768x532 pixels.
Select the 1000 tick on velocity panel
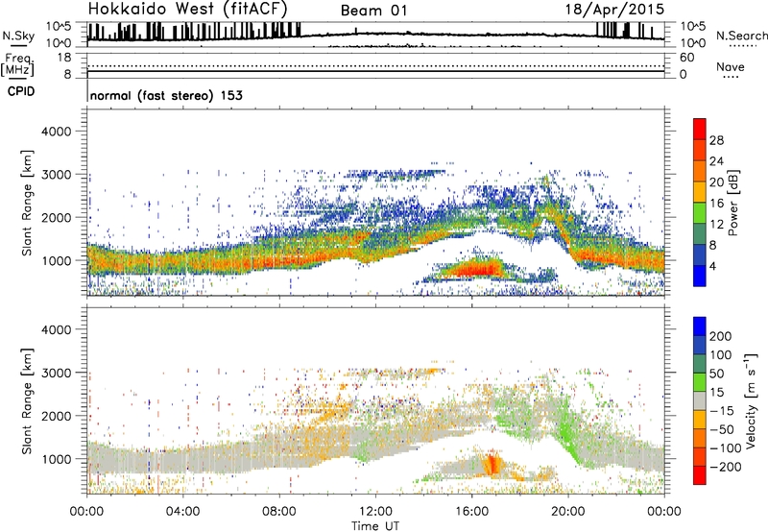pos(56,459)
